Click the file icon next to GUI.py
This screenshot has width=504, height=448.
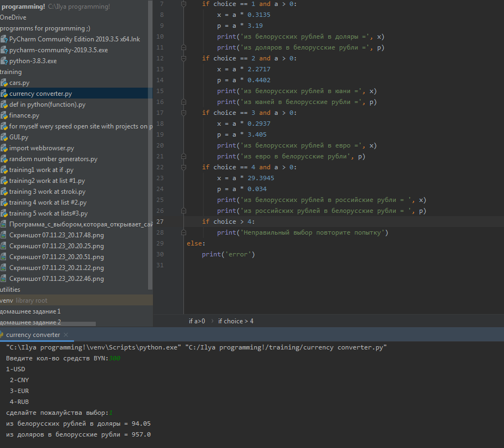4,137
